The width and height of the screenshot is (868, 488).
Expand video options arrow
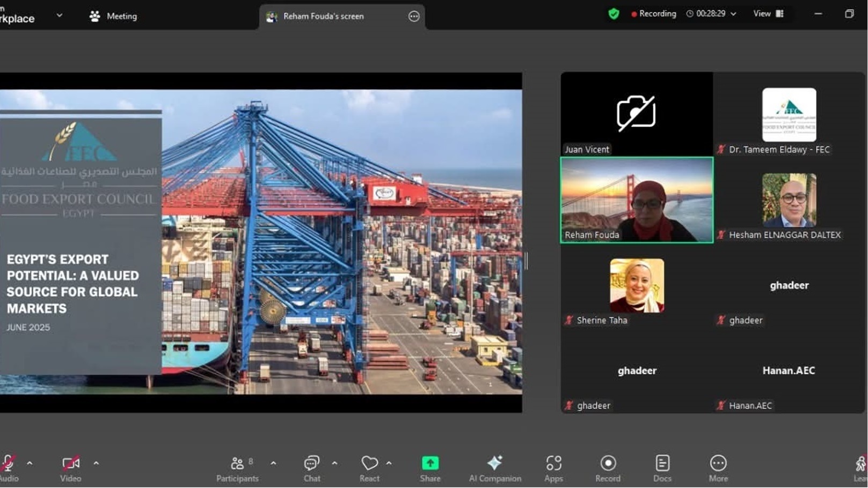click(96, 463)
